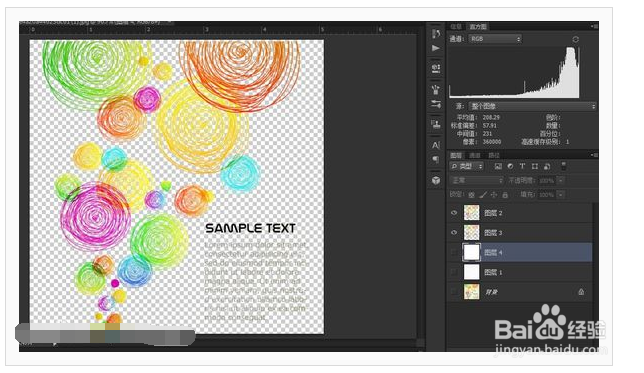
Task: Show layer 图层 1 via its visibility box
Action: click(454, 272)
